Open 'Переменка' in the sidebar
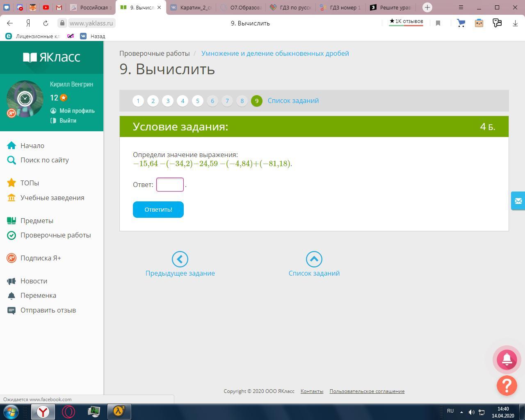525x420 pixels. (x=32, y=295)
